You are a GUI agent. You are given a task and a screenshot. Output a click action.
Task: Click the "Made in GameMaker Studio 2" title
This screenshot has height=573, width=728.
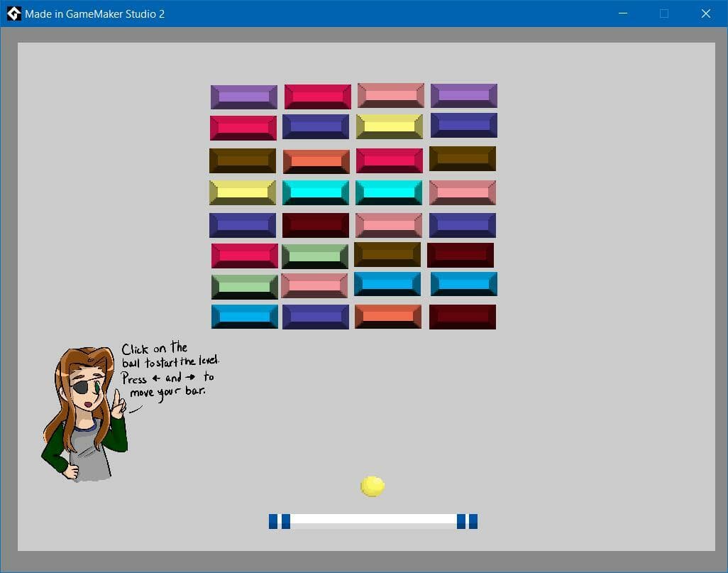pyautogui.click(x=94, y=14)
